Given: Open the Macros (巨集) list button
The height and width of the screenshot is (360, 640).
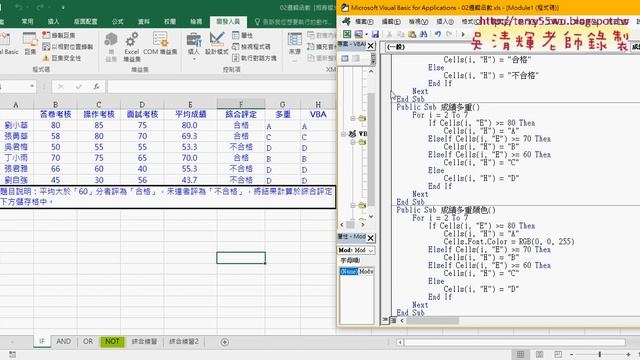Looking at the screenshot, I should [30, 44].
